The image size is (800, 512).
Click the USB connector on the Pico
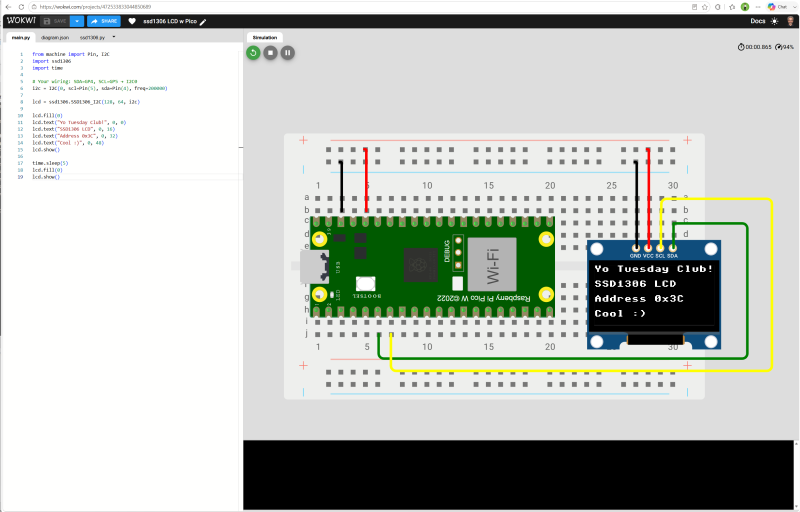(313, 267)
